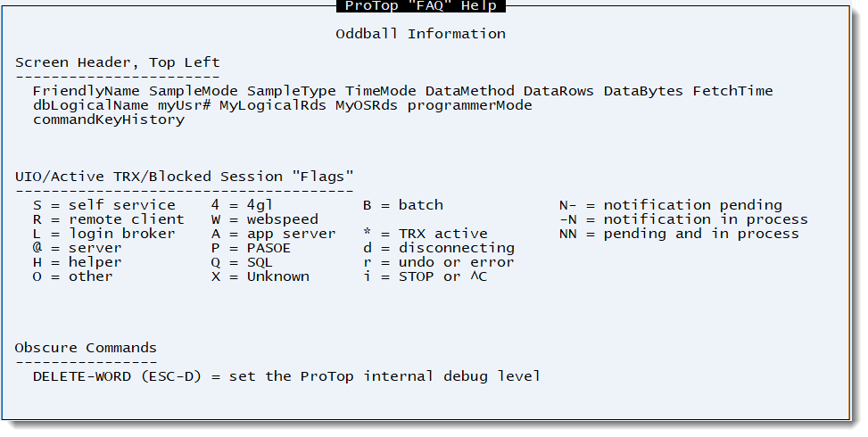Click the FetchTime field label

(x=732, y=91)
